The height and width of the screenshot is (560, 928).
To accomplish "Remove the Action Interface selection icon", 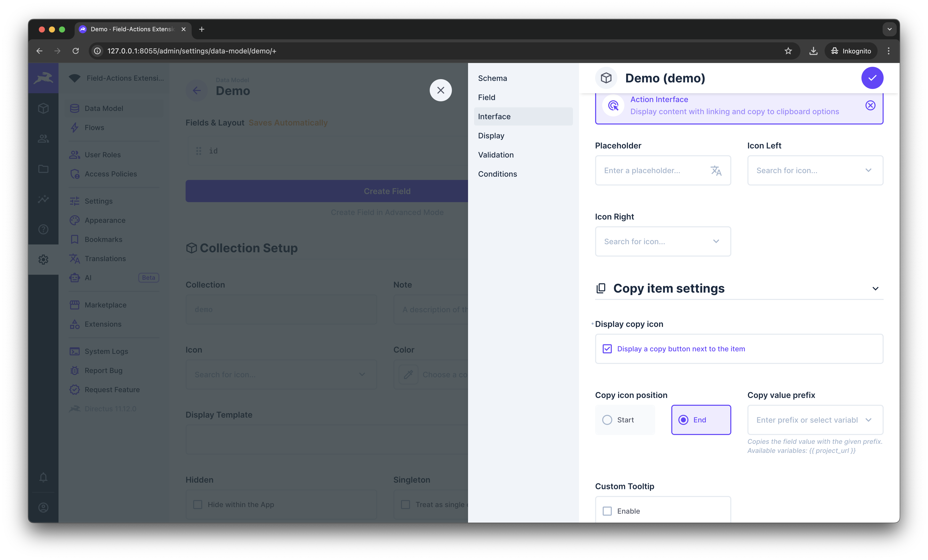I will [x=870, y=105].
